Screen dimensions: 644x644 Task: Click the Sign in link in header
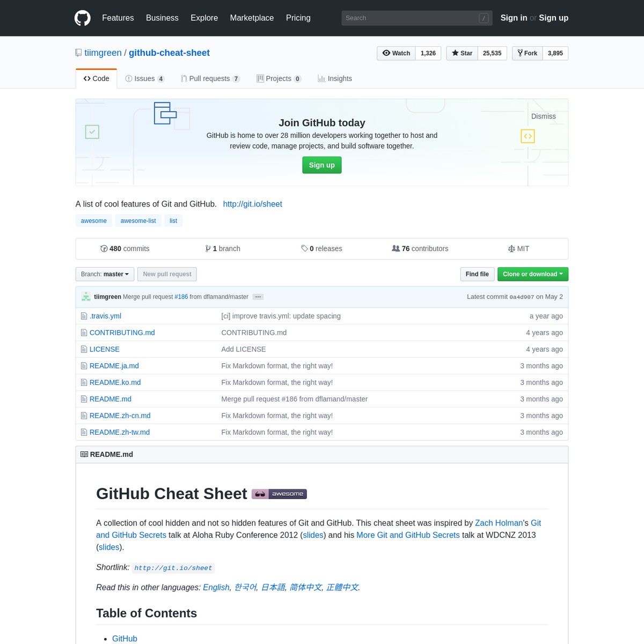(514, 18)
